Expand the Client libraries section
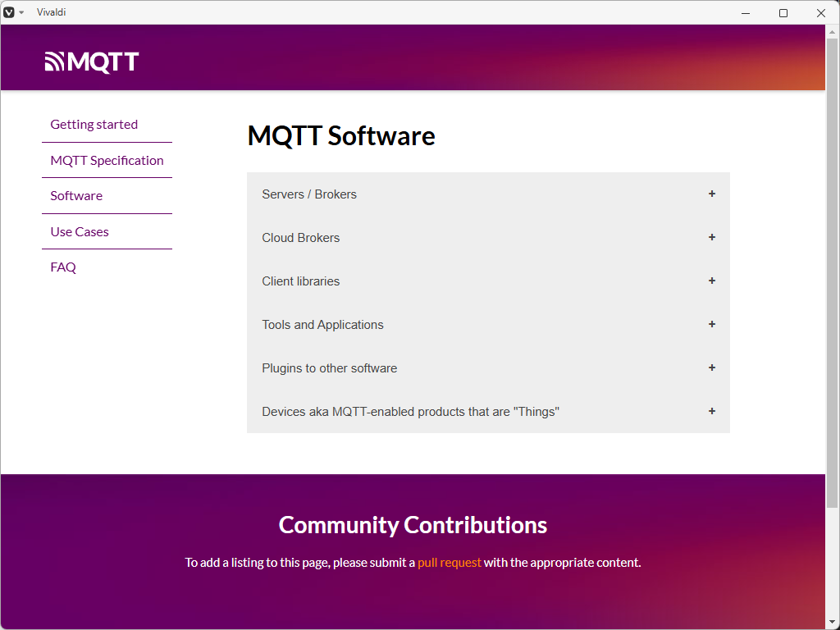Image resolution: width=840 pixels, height=630 pixels. (x=488, y=281)
